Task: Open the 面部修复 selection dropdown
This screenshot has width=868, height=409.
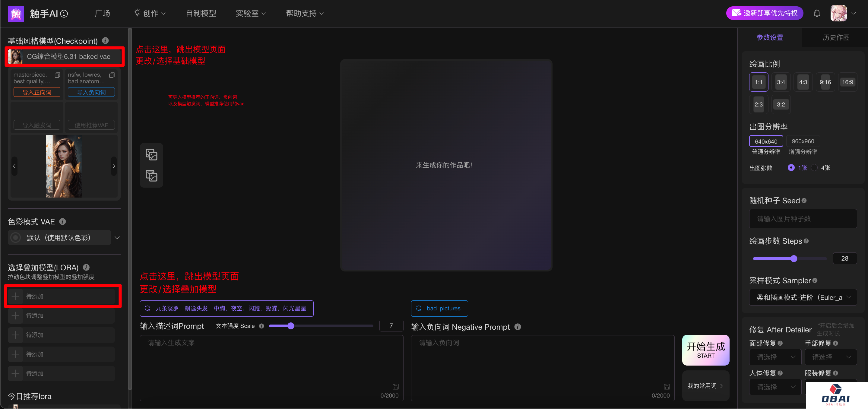Action: click(x=775, y=357)
